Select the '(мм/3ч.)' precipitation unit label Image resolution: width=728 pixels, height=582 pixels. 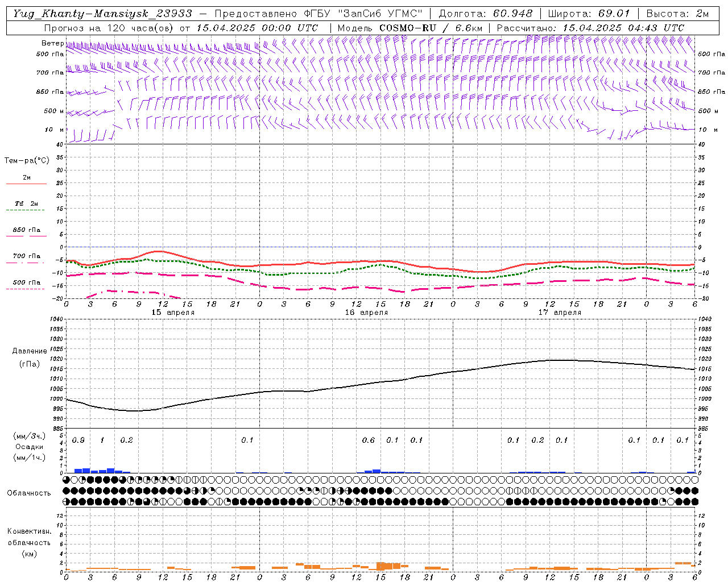[x=29, y=436]
